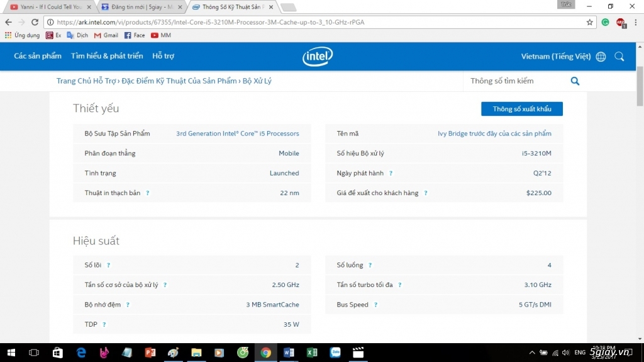Image resolution: width=644 pixels, height=362 pixels.
Task: Click the Adblock extension icon
Action: (x=621, y=23)
